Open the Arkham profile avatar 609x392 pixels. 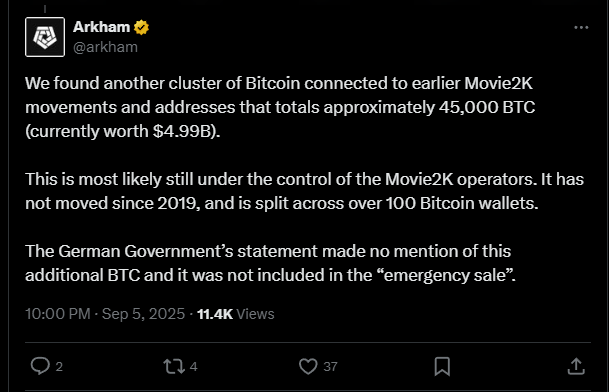coord(45,37)
